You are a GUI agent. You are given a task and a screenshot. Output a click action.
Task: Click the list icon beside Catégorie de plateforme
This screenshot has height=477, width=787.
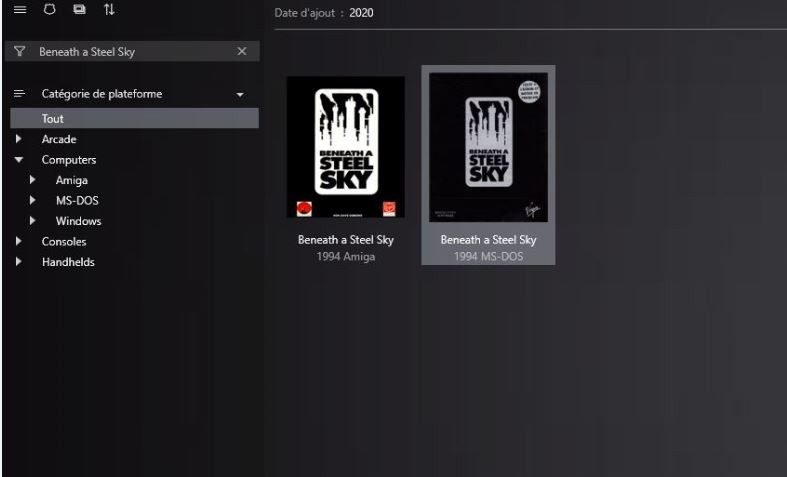click(20, 93)
